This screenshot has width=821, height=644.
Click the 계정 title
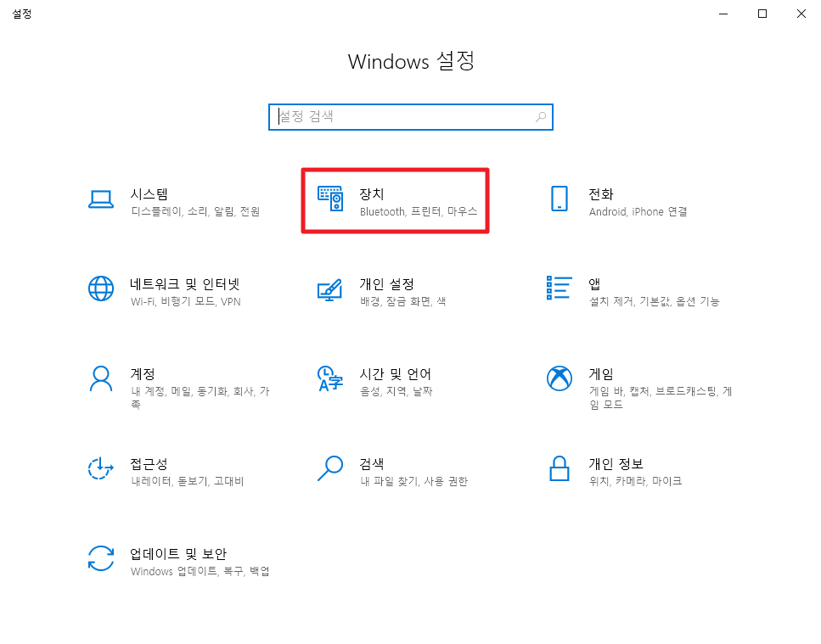[143, 374]
